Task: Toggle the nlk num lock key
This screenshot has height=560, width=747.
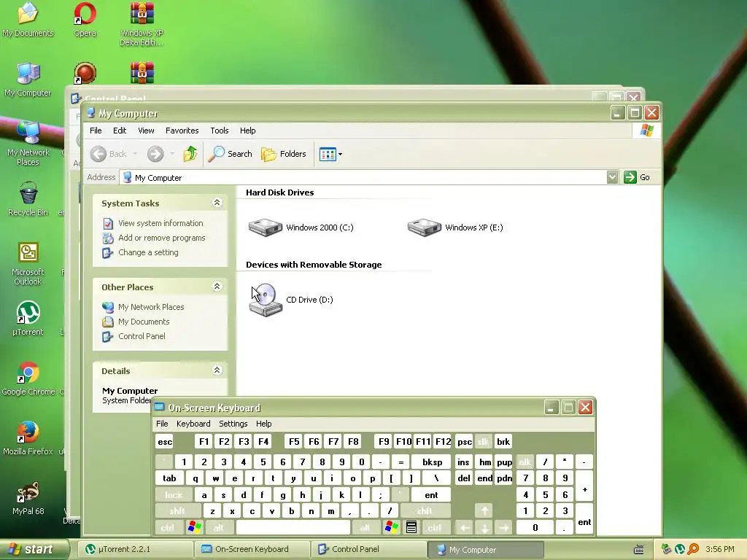Action: pyautogui.click(x=525, y=462)
